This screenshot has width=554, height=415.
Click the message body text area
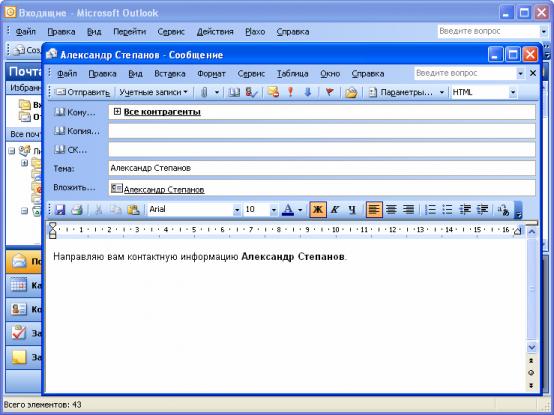coord(285,316)
